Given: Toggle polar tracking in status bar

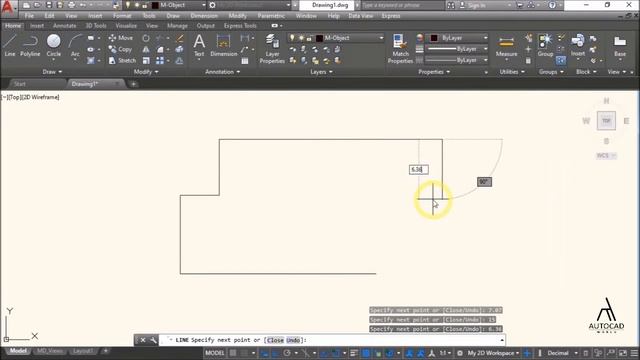Looking at the screenshot, I should coord(287,353).
